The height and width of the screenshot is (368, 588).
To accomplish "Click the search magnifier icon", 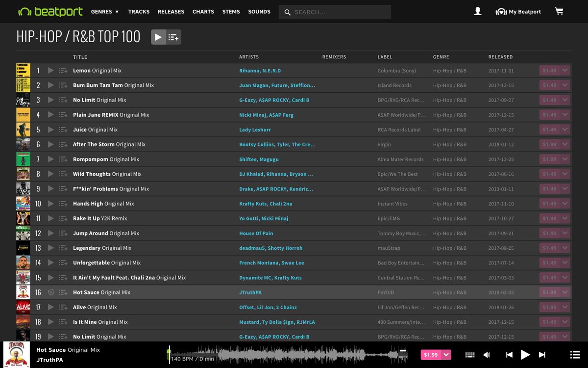I will coord(288,12).
